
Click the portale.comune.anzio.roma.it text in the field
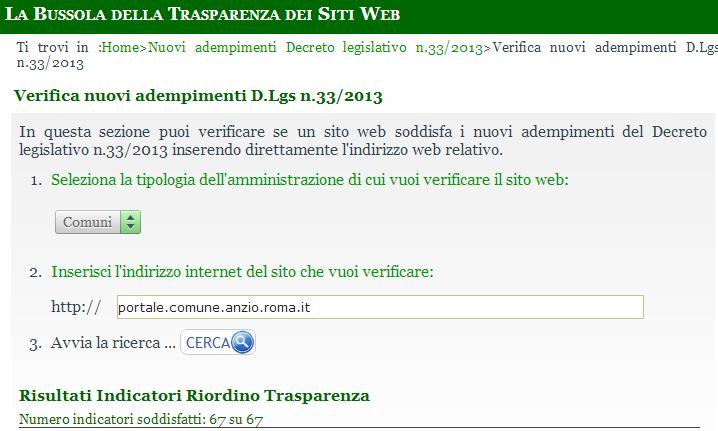tap(214, 307)
